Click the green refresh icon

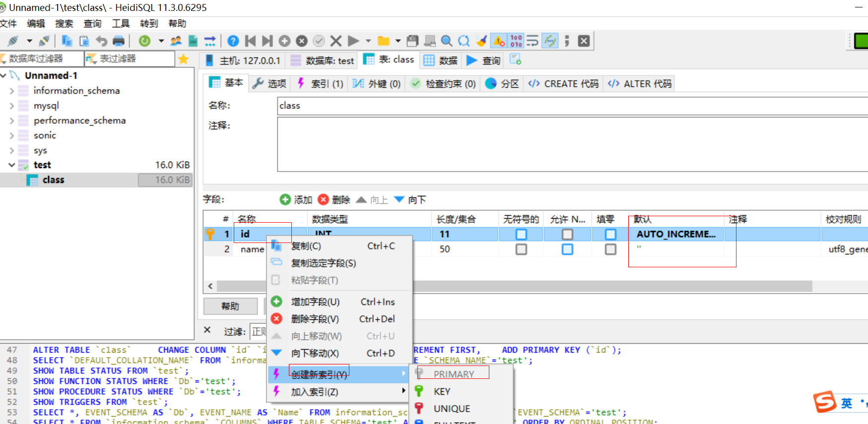(144, 41)
